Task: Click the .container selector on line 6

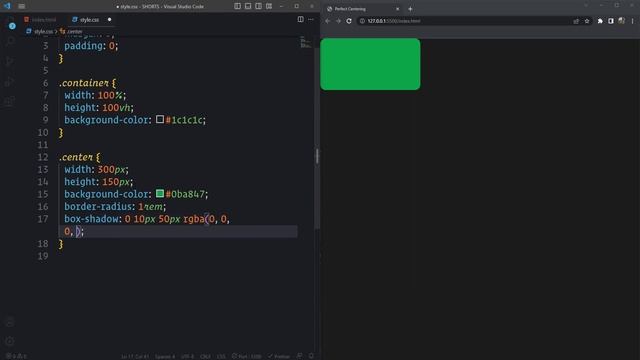Action: 84,83
